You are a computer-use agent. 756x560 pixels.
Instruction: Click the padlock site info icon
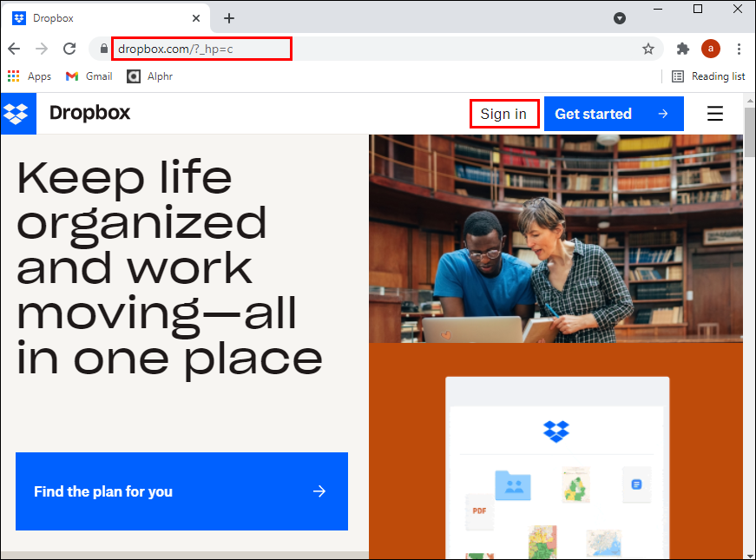(103, 49)
